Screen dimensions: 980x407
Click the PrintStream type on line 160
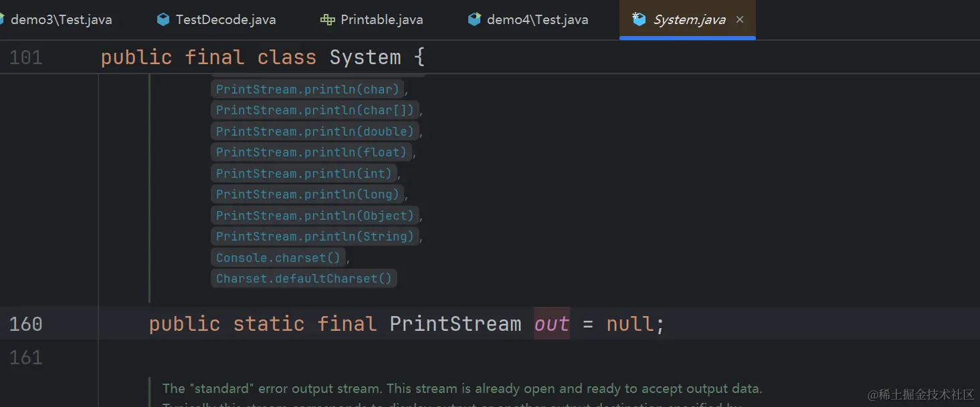click(x=456, y=324)
